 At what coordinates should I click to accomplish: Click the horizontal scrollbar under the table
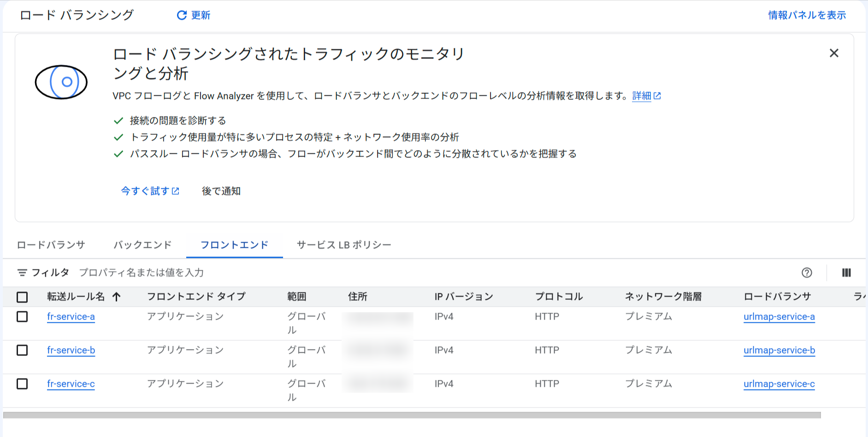pos(412,415)
